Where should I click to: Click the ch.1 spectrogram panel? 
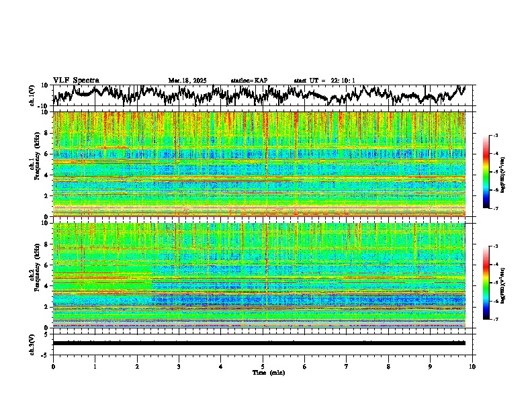coord(259,164)
